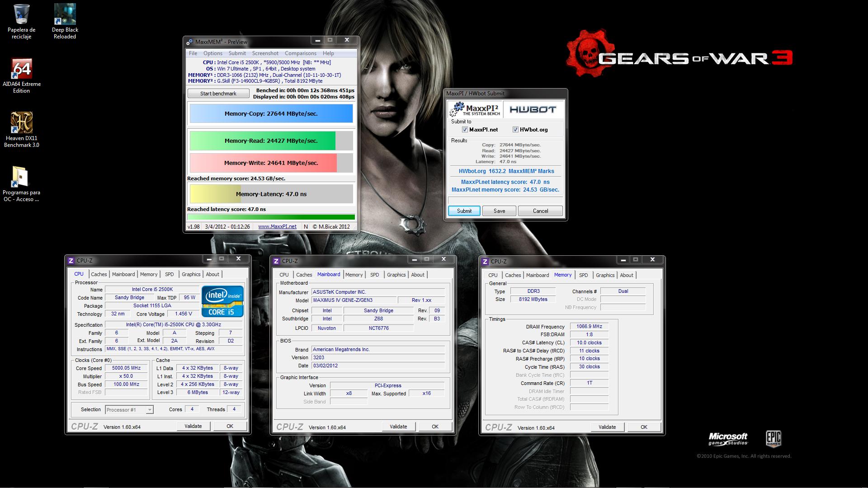Click the Core Speed 5000.05 MHz field
The height and width of the screenshot is (488, 868).
tap(127, 368)
